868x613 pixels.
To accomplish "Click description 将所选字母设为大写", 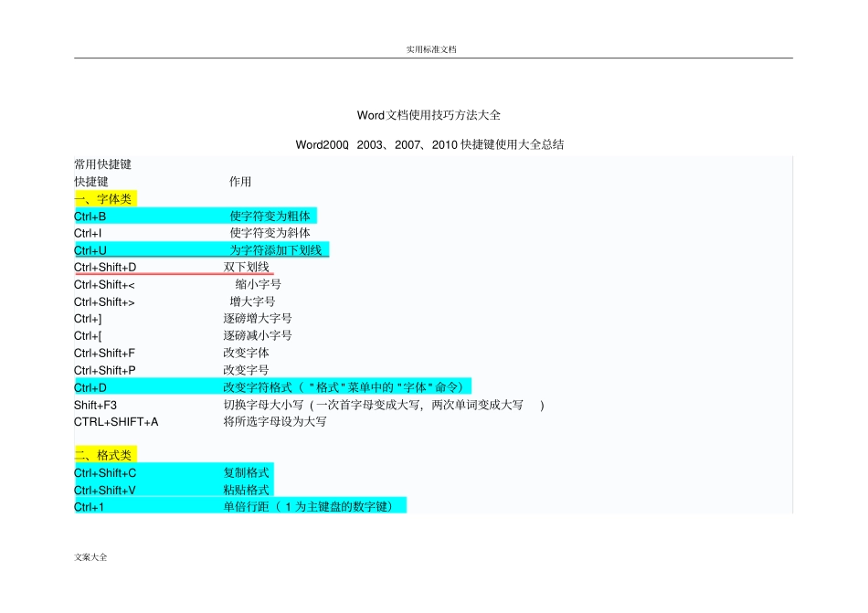I will pos(275,421).
